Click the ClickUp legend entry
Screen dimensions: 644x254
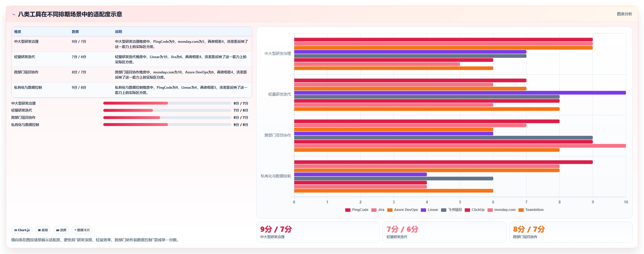(x=475, y=210)
